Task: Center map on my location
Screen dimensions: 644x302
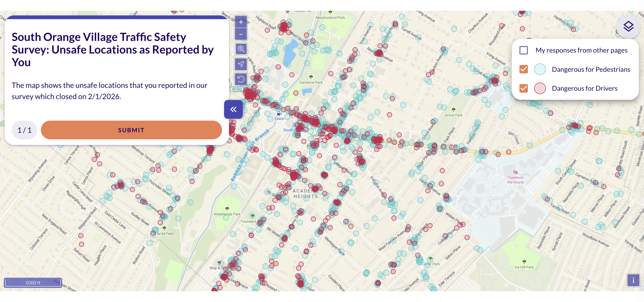Action: 241,64
